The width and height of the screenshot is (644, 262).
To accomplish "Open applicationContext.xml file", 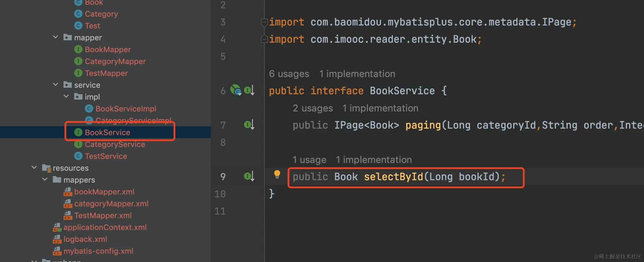I will coord(105,227).
